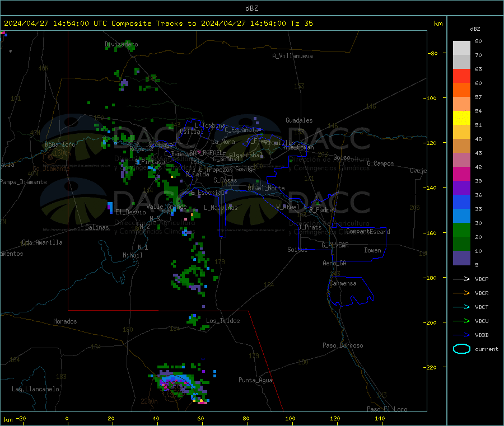This screenshot has height=426, width=504.
Task: Click the '2200m' elevation label
Action: tap(149, 401)
